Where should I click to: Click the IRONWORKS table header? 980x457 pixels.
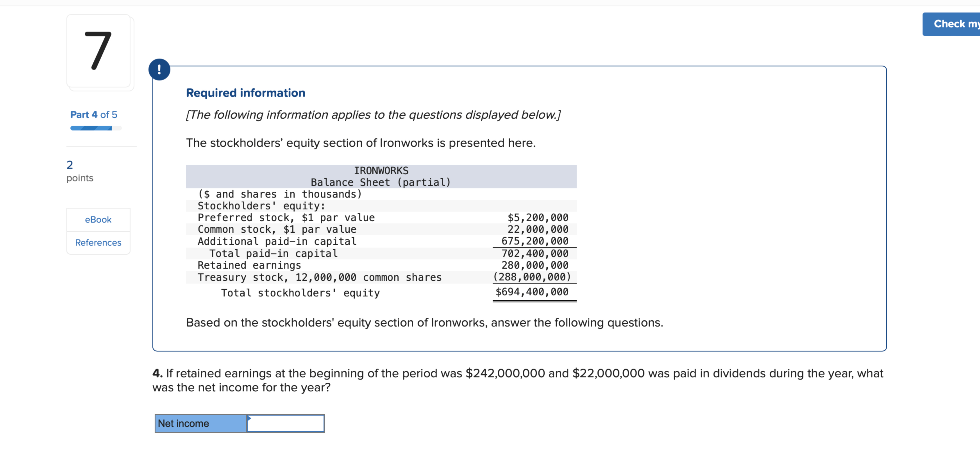[381, 171]
